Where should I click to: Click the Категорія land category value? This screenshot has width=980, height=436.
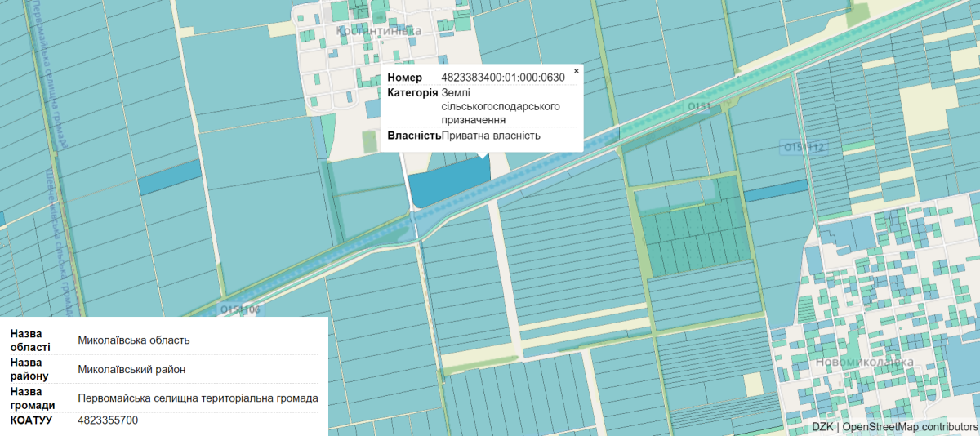point(500,106)
